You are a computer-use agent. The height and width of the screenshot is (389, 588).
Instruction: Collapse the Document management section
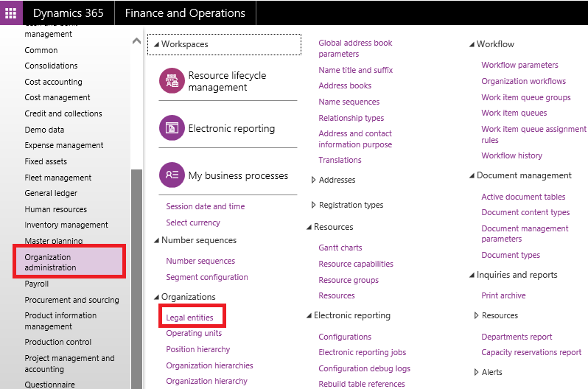pos(472,176)
